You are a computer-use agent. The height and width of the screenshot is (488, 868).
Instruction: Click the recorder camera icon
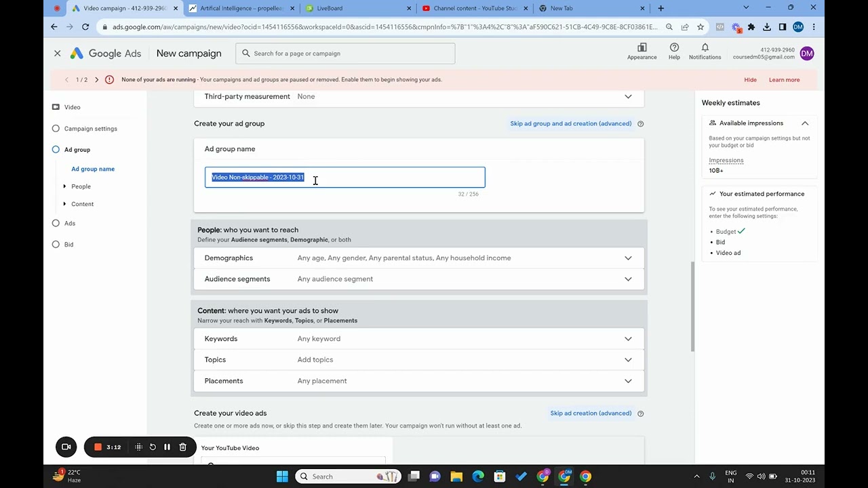66,447
